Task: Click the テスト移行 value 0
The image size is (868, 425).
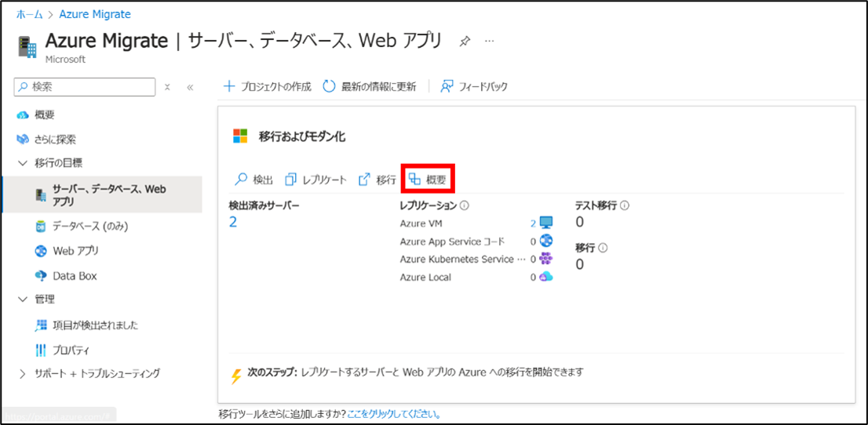Action: pos(580,222)
